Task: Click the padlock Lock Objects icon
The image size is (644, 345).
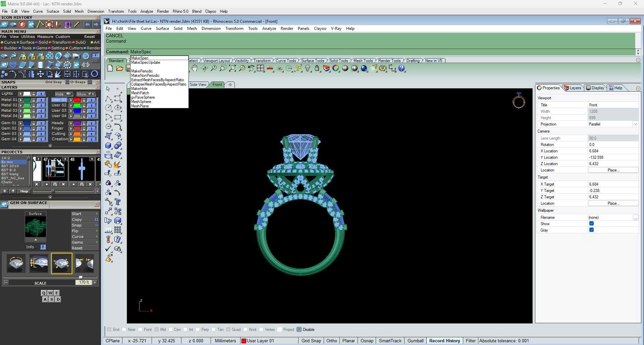Action: pyautogui.click(x=317, y=68)
